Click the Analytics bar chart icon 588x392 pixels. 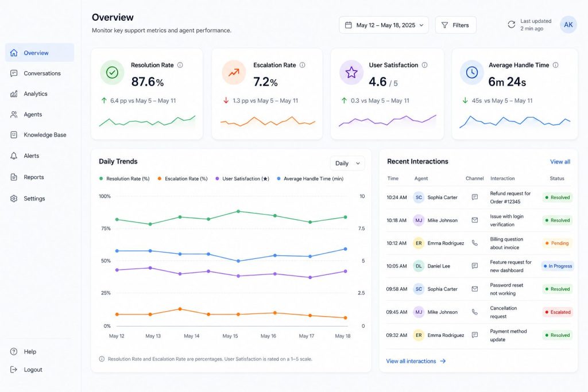14,94
